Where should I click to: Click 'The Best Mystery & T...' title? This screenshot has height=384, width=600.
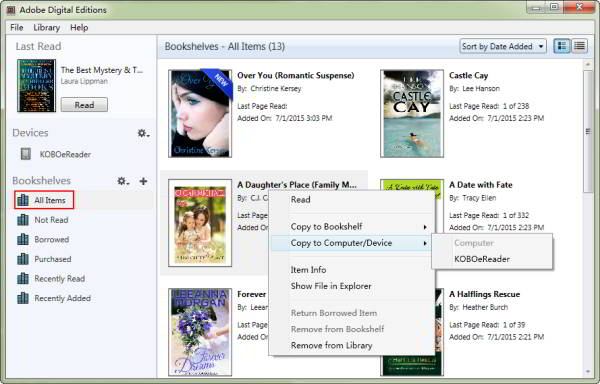coord(102,70)
